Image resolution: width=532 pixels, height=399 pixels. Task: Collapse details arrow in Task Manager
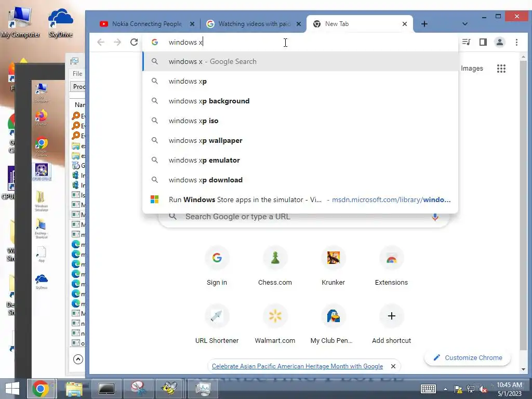click(78, 359)
